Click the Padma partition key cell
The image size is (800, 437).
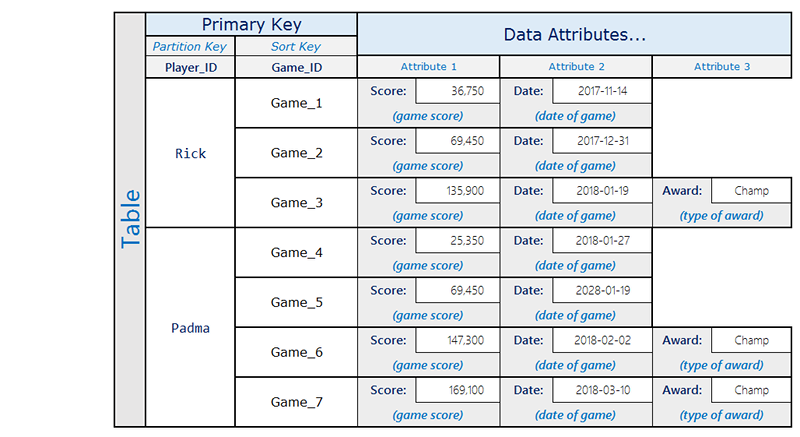190,328
